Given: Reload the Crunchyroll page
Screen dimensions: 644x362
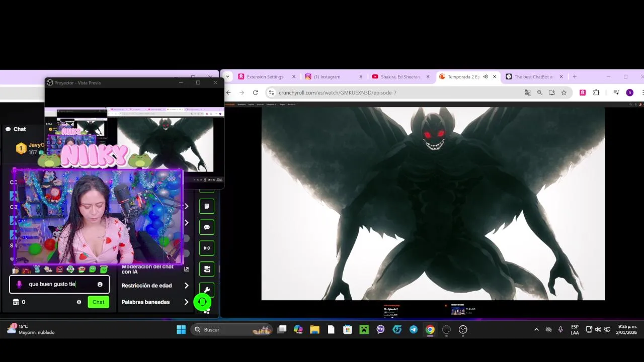Looking at the screenshot, I should 255,93.
